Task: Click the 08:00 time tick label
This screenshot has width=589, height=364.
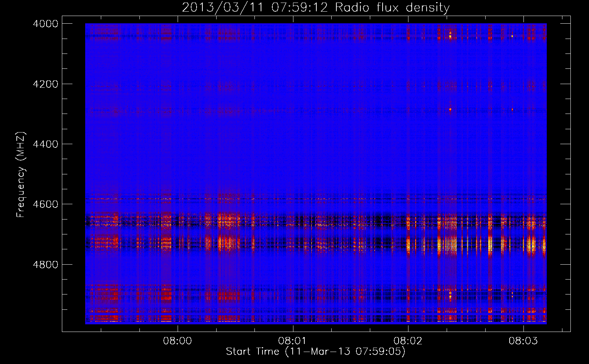Action: tap(177, 341)
